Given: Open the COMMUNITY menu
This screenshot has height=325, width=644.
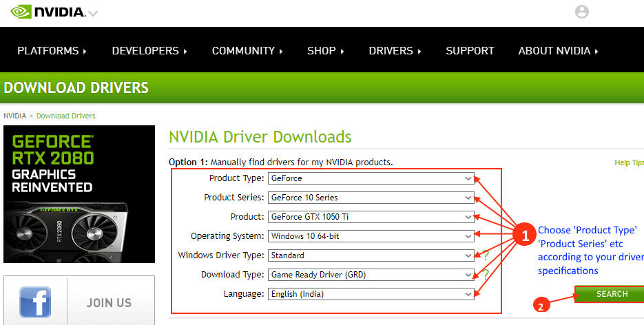Looking at the screenshot, I should tap(247, 51).
